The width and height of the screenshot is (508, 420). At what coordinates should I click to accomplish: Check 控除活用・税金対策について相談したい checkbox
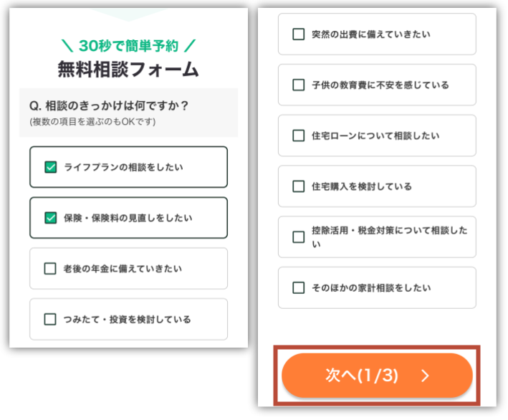click(x=299, y=237)
